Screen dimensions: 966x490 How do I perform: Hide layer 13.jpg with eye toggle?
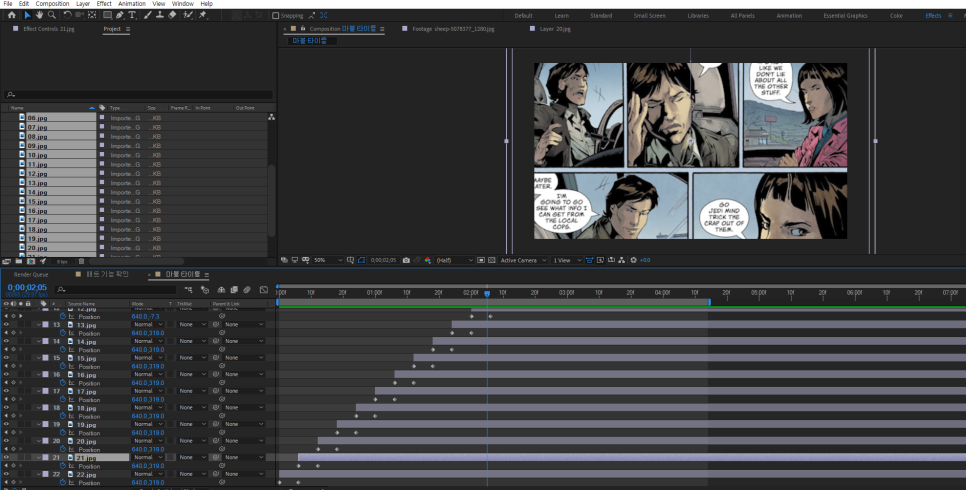(6, 324)
